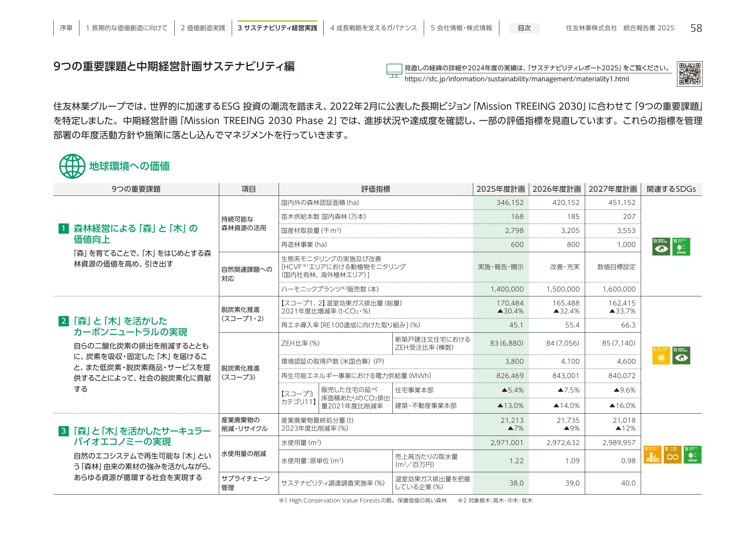756x535 pixels.
Task: Switch to 3 サステナビリティ経営実践 tab
Action: tap(277, 28)
